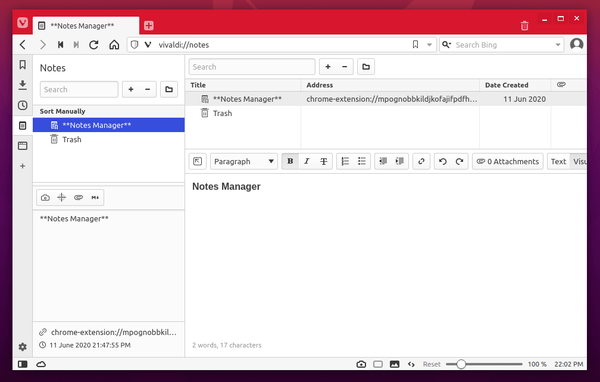Screen dimensions: 600x382
Task: Capture page with status bar camera icon
Action: click(x=361, y=364)
